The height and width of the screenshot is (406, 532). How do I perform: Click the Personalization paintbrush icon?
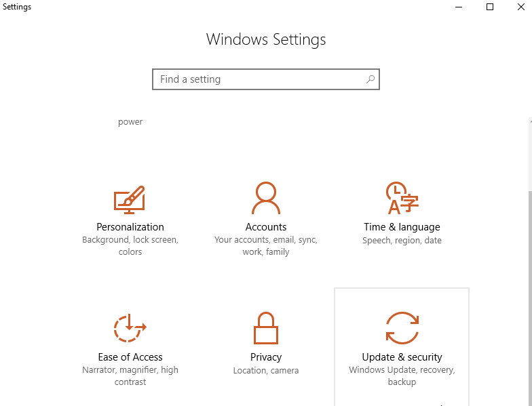pos(130,199)
